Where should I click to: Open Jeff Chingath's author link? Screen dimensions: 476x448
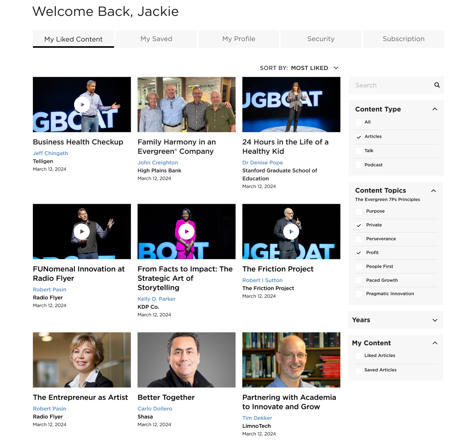pos(51,153)
